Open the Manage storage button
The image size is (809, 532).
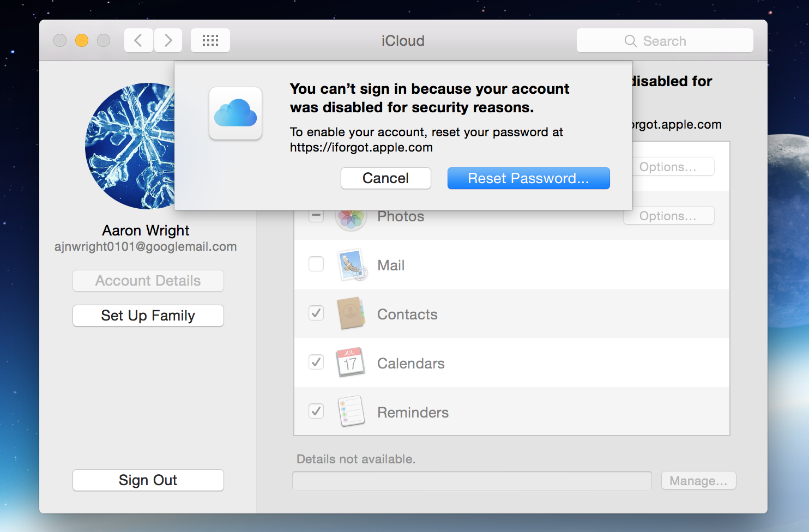(x=699, y=481)
